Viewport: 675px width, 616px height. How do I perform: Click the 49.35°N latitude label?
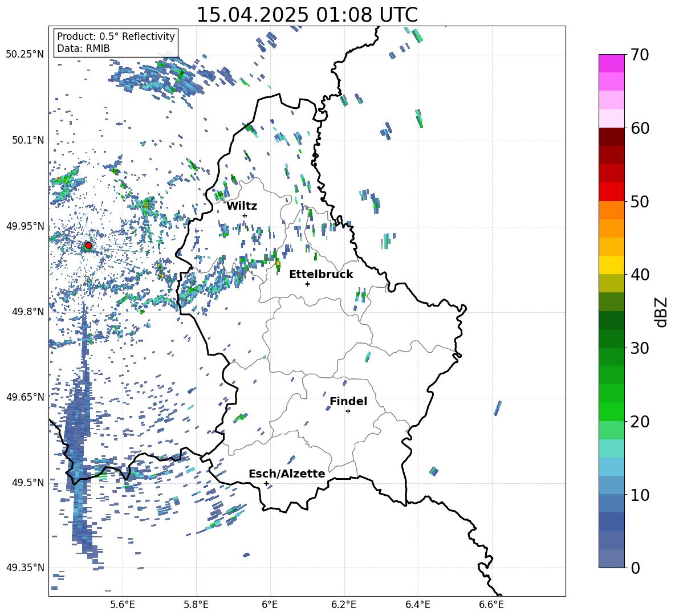[25, 568]
